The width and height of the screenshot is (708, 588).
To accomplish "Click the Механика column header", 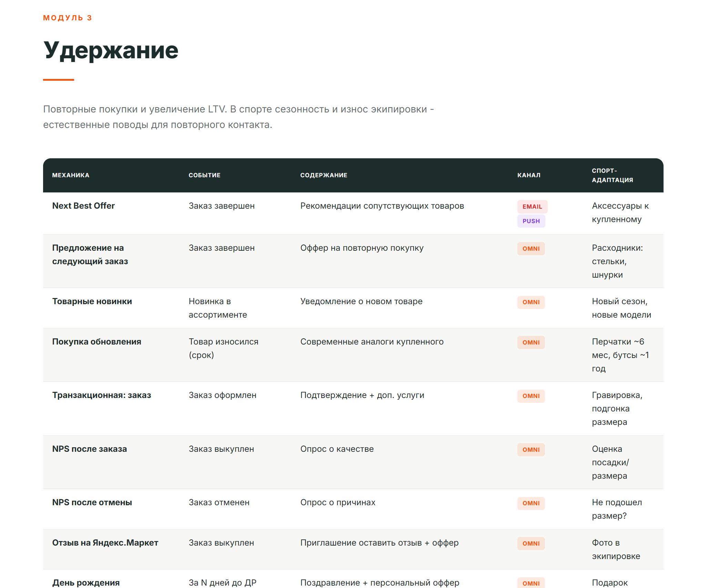I will point(71,175).
